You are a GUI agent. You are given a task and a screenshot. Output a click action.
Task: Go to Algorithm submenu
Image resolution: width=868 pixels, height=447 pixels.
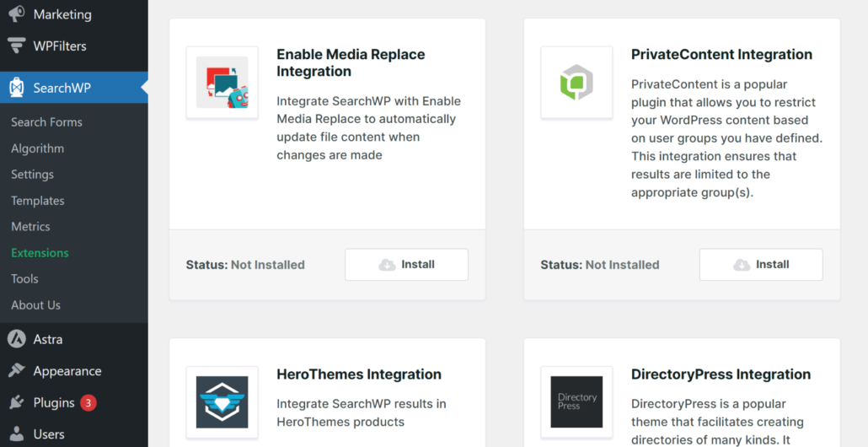[x=37, y=148]
